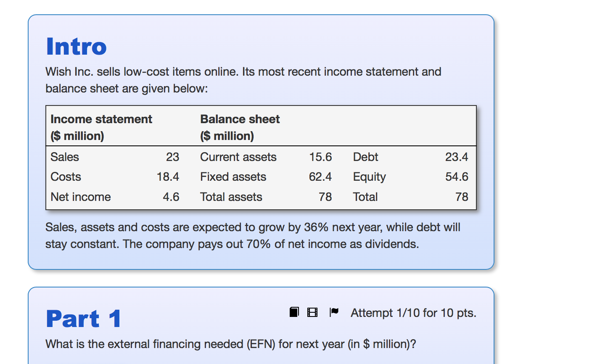Click the 'Equity' label
This screenshot has height=364, width=592.
pos(370,177)
